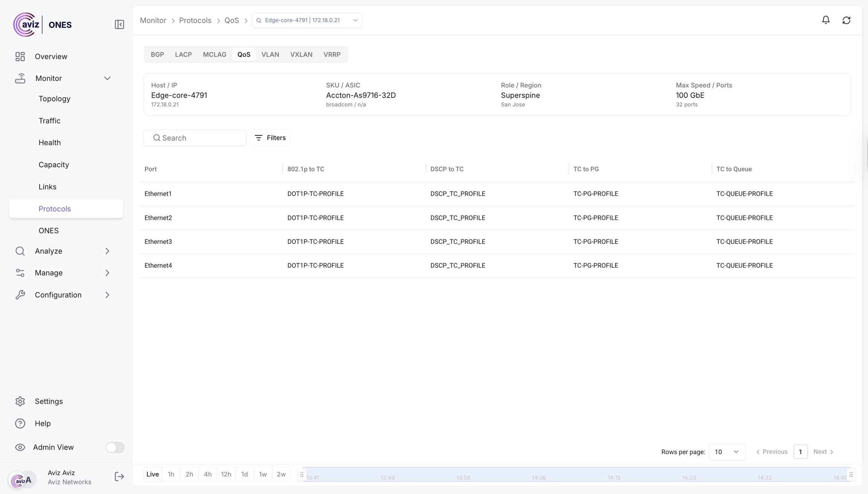Open the Rows per page dropdown
The image size is (868, 494).
727,452
